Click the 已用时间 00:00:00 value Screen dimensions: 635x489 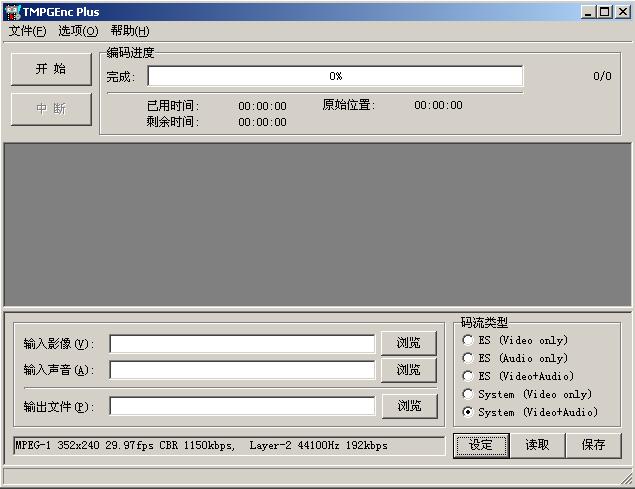coord(262,106)
